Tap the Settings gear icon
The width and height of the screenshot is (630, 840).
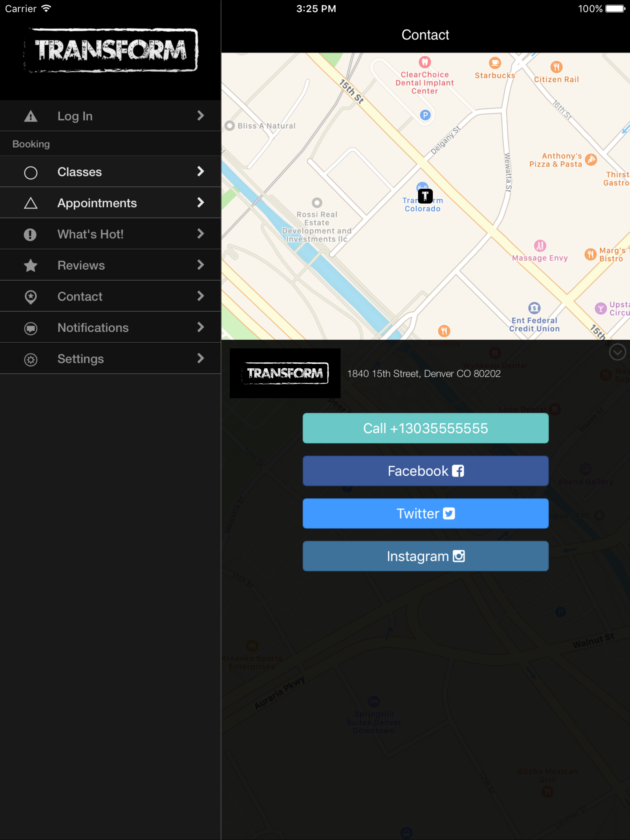(x=31, y=360)
